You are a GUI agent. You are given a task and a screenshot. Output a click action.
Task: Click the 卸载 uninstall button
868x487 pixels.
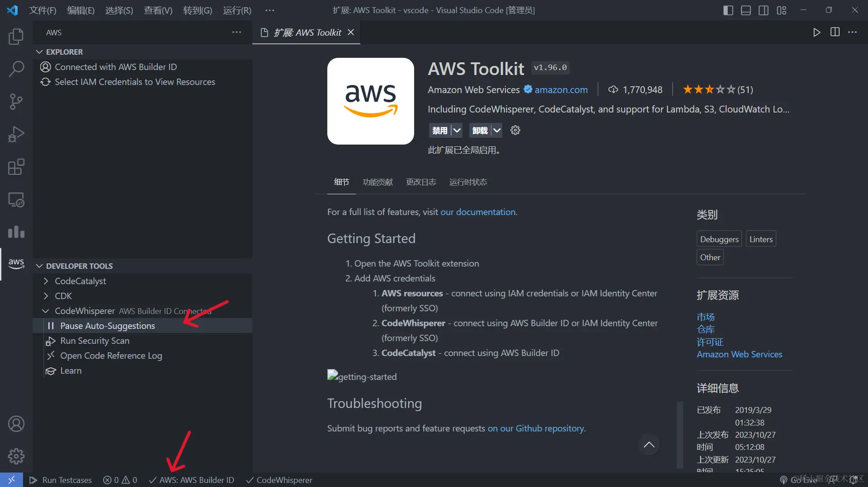(480, 131)
